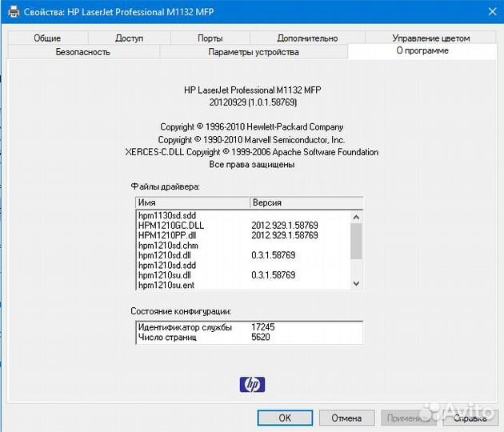Click the Состояние конфигурации label
Viewport: 504px width, 432px height.
tap(181, 311)
